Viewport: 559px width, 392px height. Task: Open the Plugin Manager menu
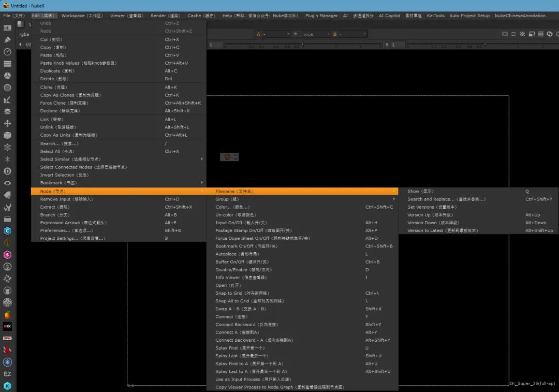click(321, 16)
